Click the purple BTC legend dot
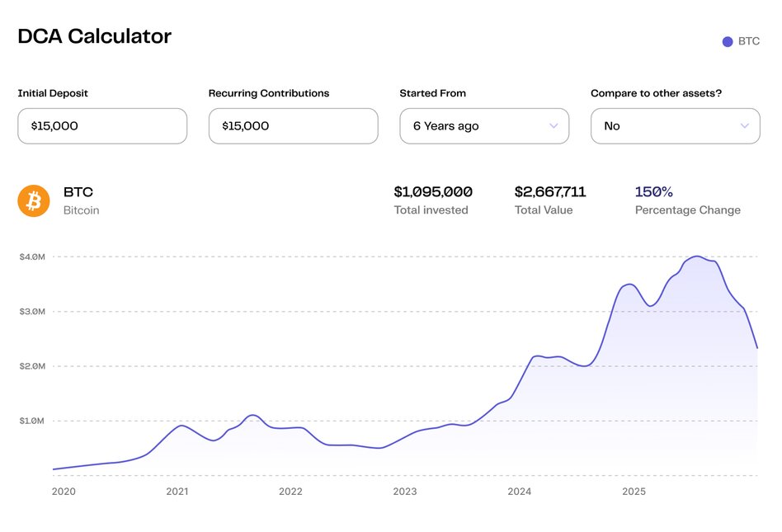Screen dimensions: 782x532 coord(728,42)
